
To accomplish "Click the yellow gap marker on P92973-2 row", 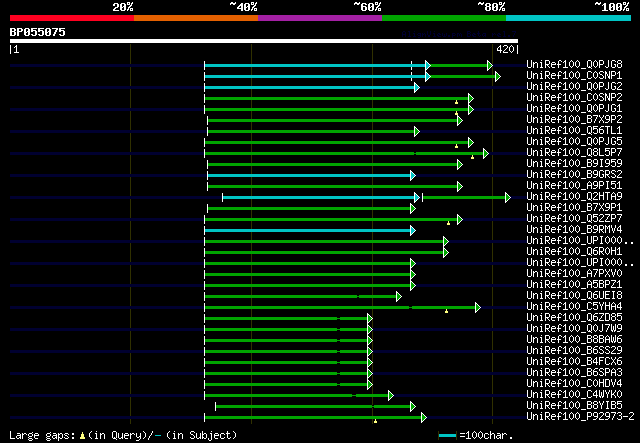I will 376,421.
